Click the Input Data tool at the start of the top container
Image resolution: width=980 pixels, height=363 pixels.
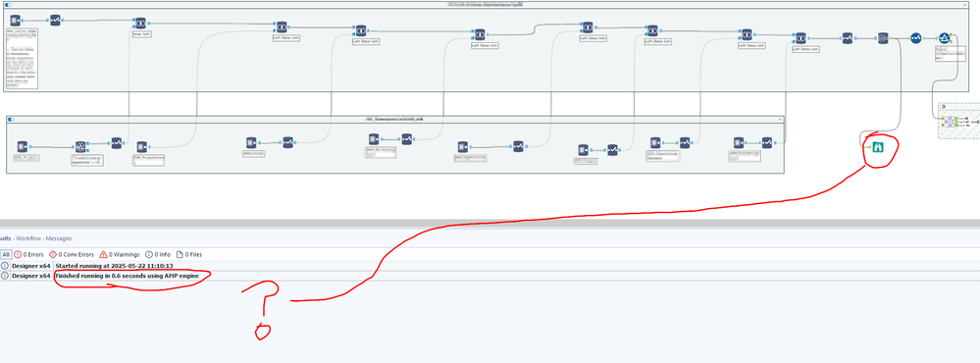pos(16,20)
